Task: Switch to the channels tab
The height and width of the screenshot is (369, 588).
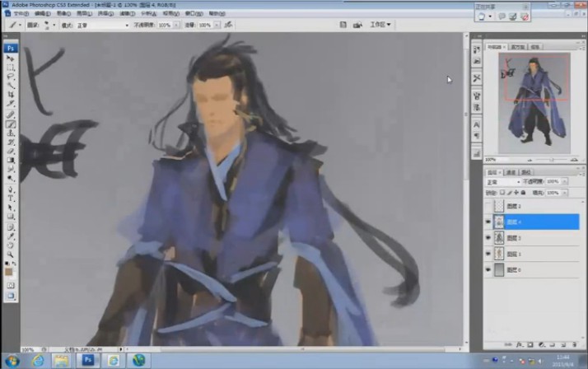Action: point(511,172)
